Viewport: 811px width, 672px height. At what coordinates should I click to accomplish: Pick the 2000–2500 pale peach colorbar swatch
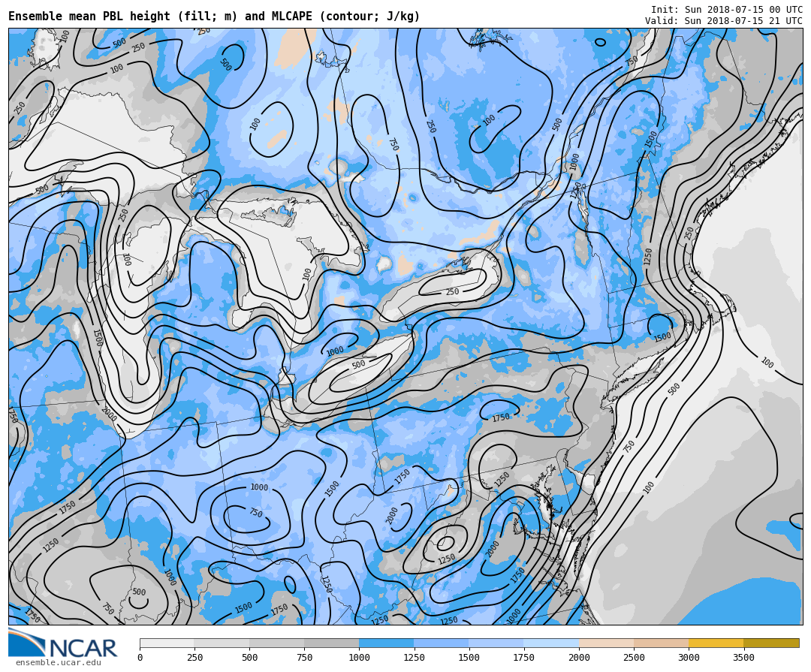pyautogui.click(x=606, y=643)
